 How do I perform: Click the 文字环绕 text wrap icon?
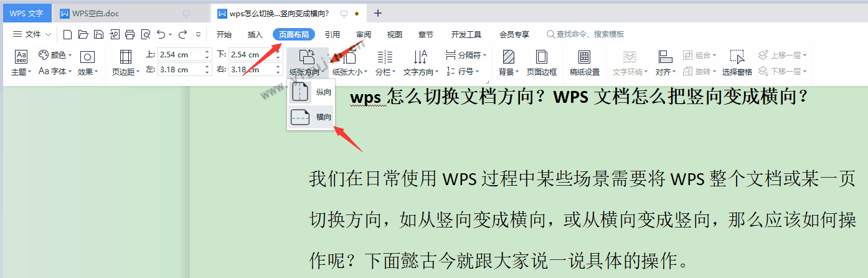pos(630,57)
